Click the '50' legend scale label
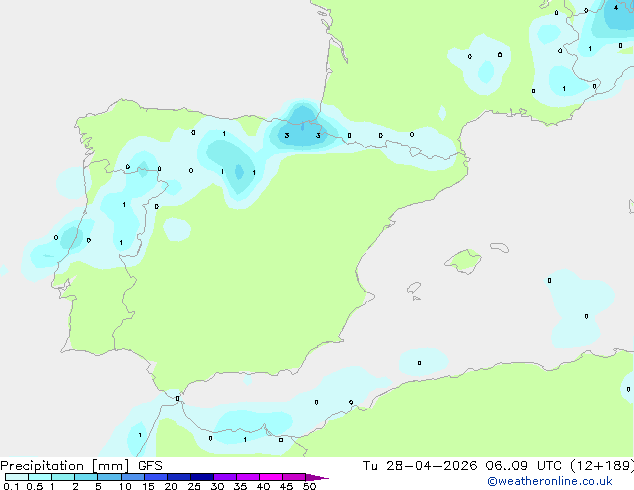 point(309,486)
